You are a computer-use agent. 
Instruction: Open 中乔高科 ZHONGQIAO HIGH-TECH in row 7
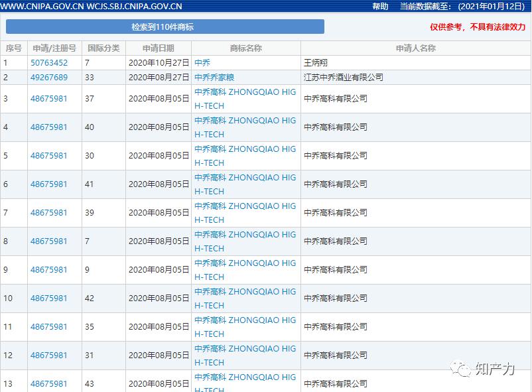(245, 213)
